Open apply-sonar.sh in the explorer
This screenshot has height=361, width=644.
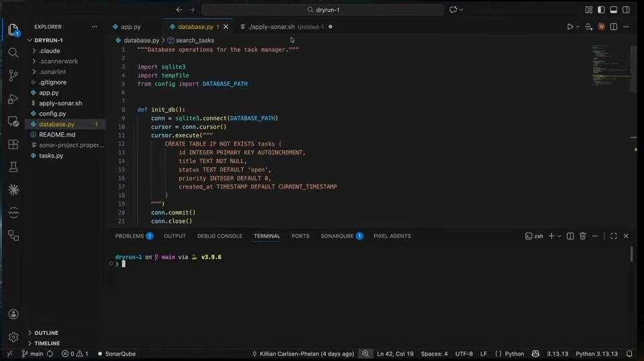[x=60, y=103]
